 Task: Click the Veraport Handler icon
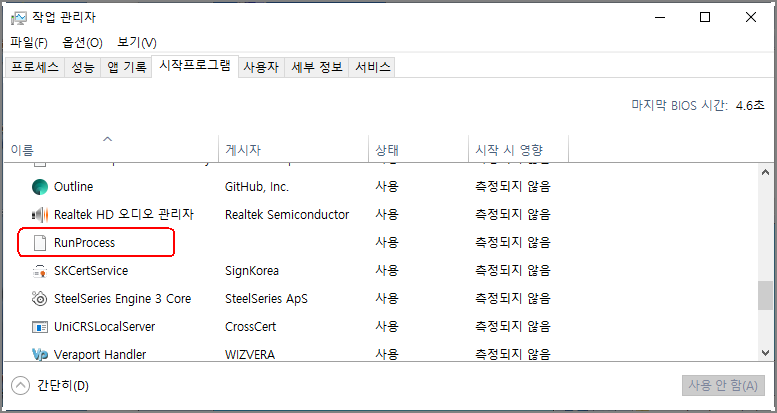[x=40, y=354]
